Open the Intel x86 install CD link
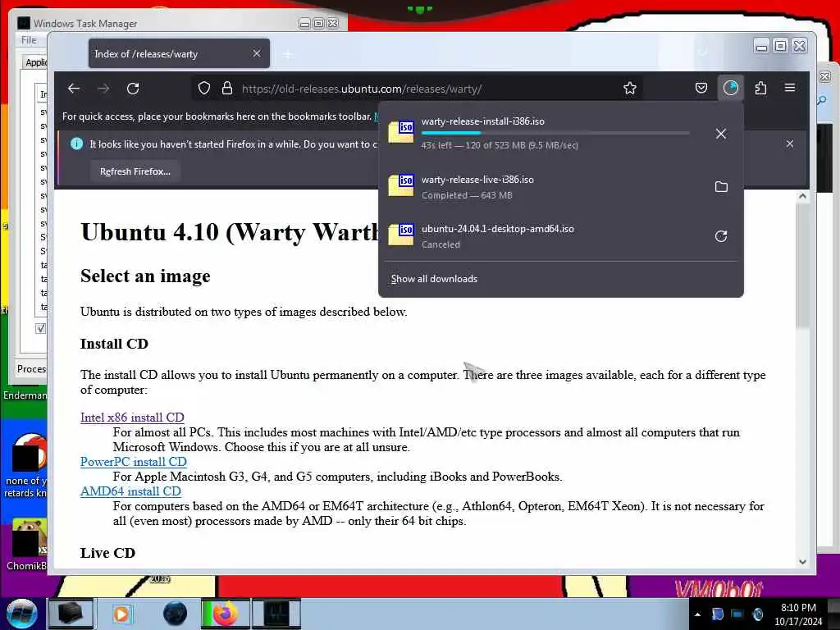The image size is (840, 630). (132, 418)
